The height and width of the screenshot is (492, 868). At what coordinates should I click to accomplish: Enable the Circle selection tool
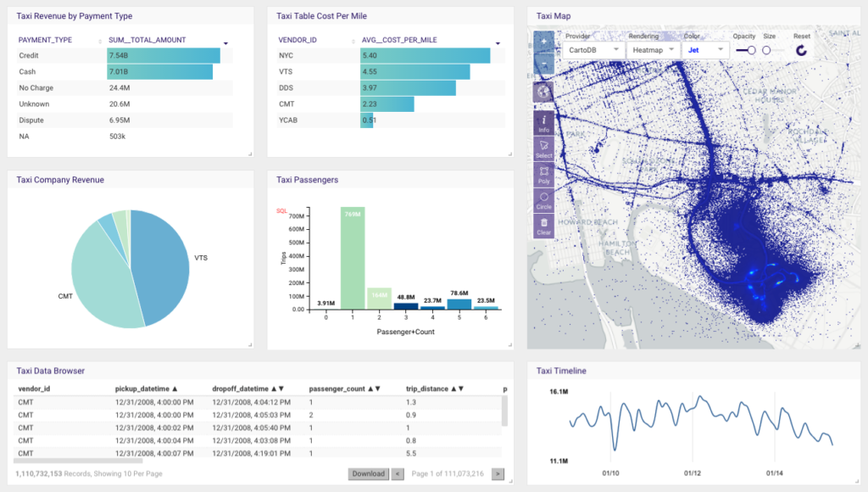pos(543,200)
